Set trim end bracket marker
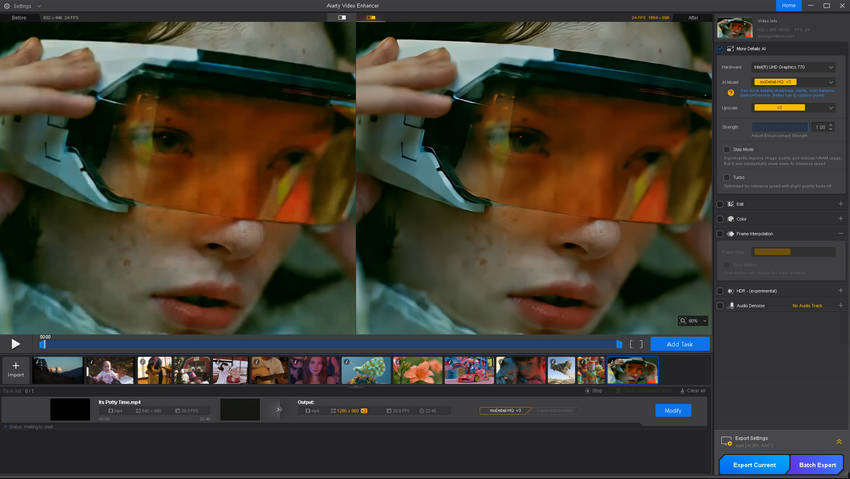 click(641, 344)
